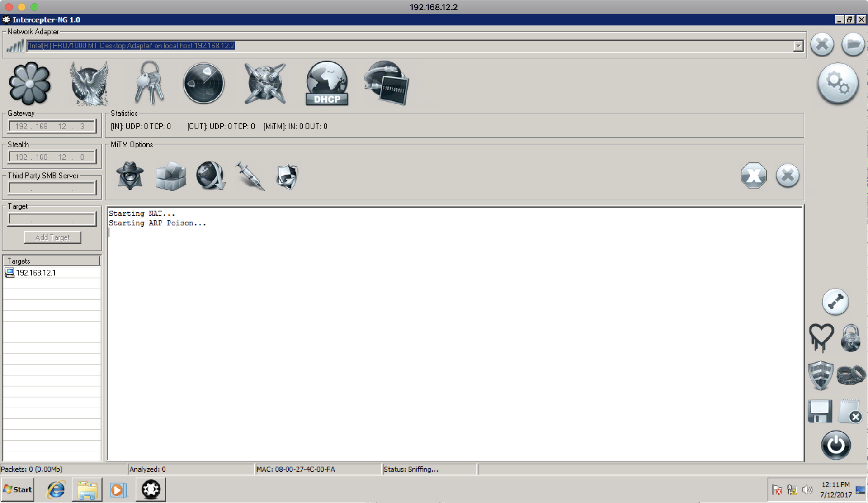
Task: Click the Action Center flag tray icon
Action: [777, 490]
